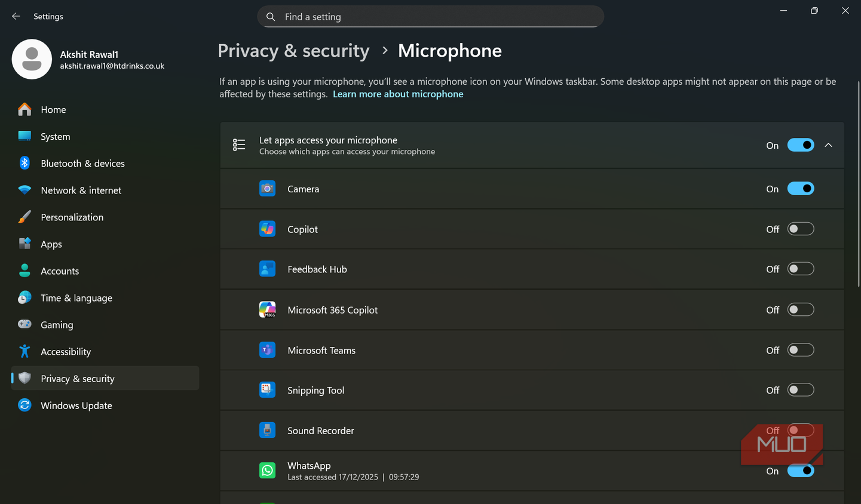
Task: Click Choose which apps can access subtitle
Action: point(347,152)
